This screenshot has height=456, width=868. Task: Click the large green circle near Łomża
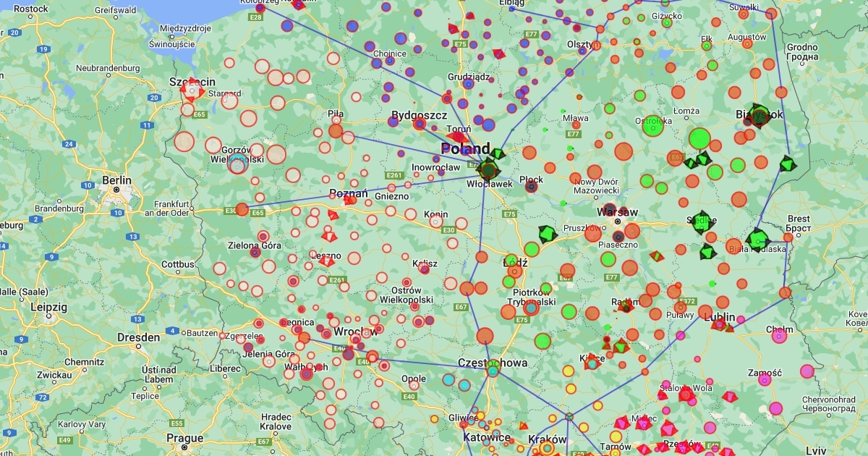point(699,138)
